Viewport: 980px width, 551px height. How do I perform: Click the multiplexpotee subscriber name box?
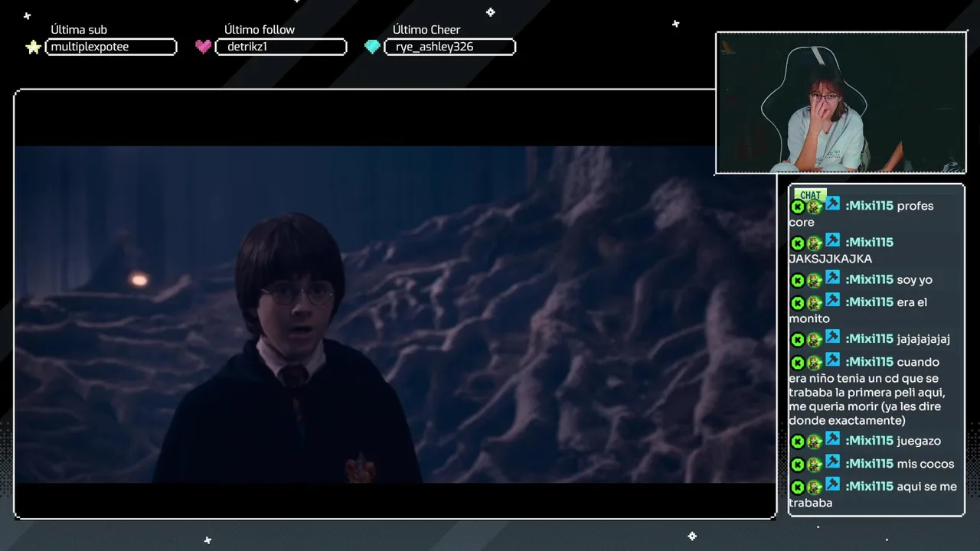111,47
